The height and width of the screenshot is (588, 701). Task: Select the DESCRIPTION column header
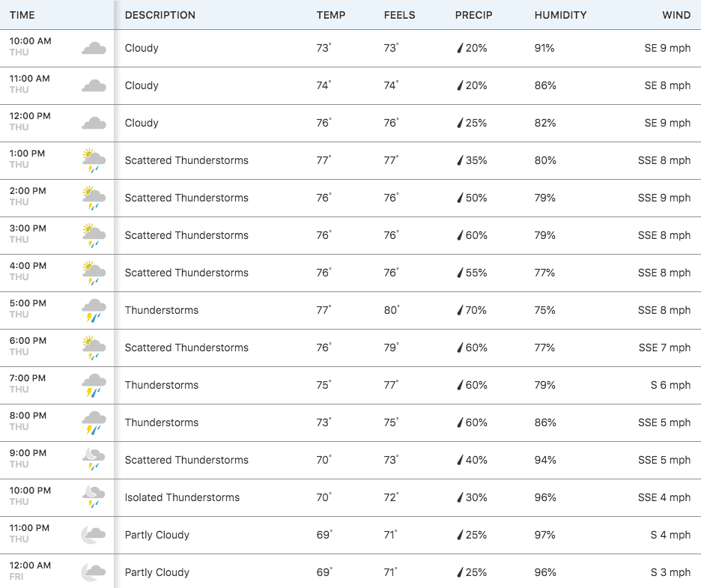[x=160, y=15]
